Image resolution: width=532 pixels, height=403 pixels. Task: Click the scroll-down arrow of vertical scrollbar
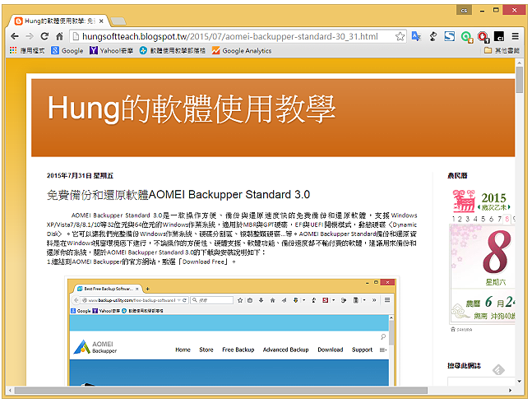(x=519, y=382)
